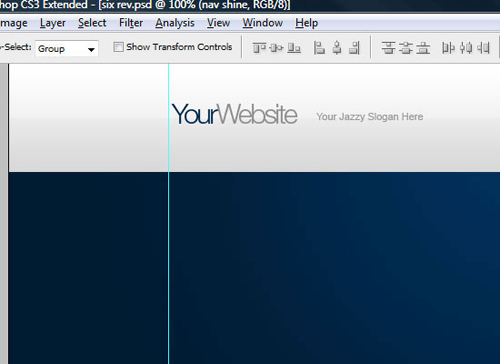The width and height of the screenshot is (500, 364).
Task: Use Distribute horizontal centers icon
Action: click(x=466, y=48)
